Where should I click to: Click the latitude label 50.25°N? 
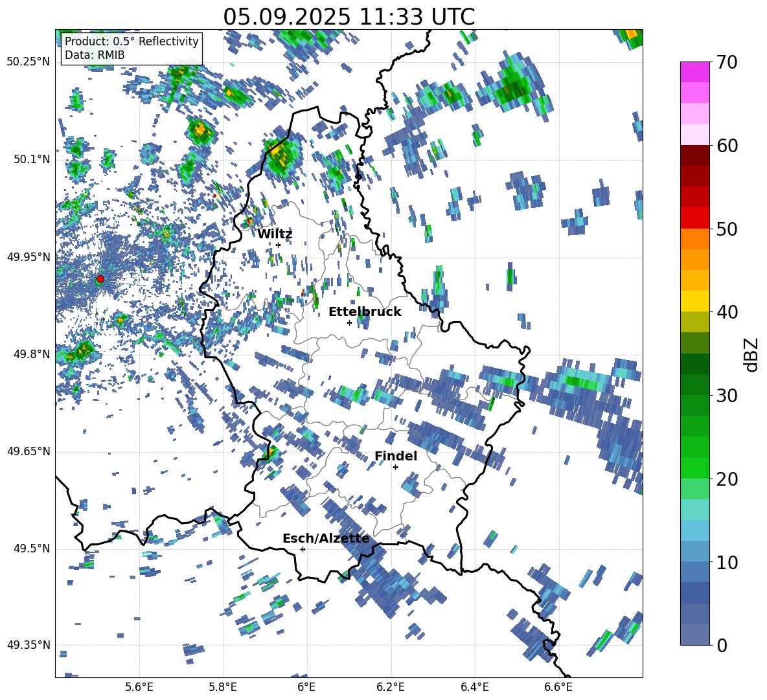tap(29, 62)
